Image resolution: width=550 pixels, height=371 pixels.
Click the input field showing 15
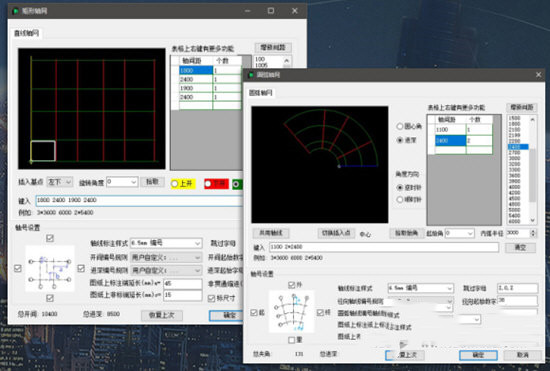tap(183, 295)
